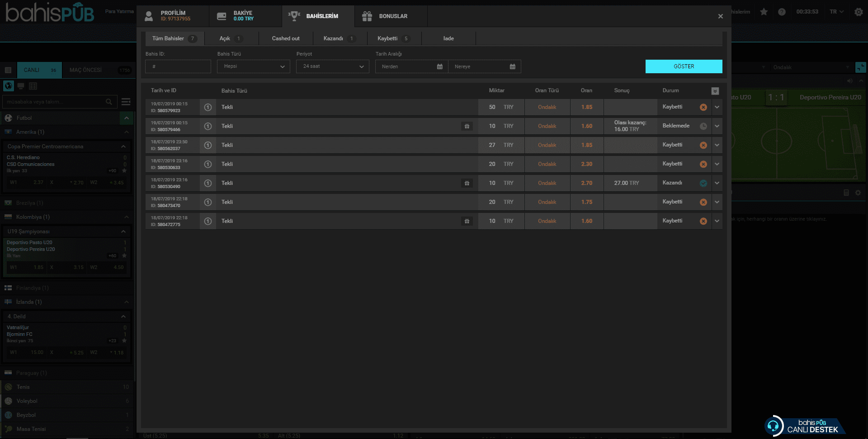Screen dimensions: 868x439
Task: Select Tüm Bahisler filter tab
Action: [x=175, y=38]
